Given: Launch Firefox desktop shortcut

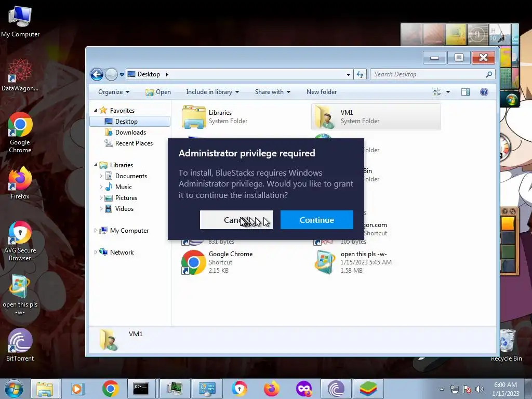Looking at the screenshot, I should pyautogui.click(x=20, y=182).
